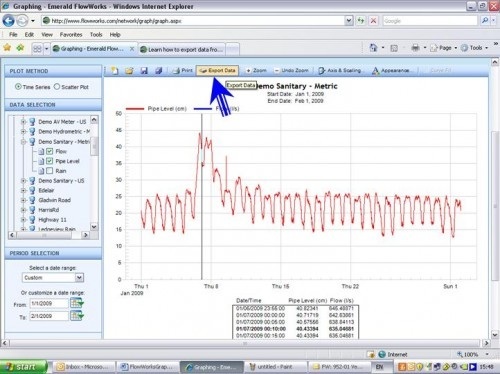500x374 pixels.
Task: Open the Windows Start menu
Action: click(23, 367)
